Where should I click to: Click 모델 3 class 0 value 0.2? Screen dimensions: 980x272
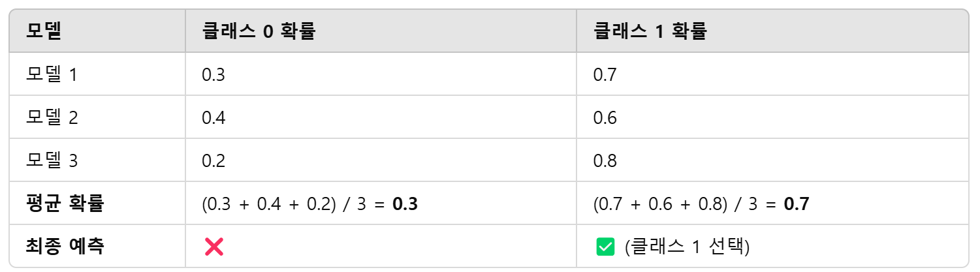coord(213,160)
